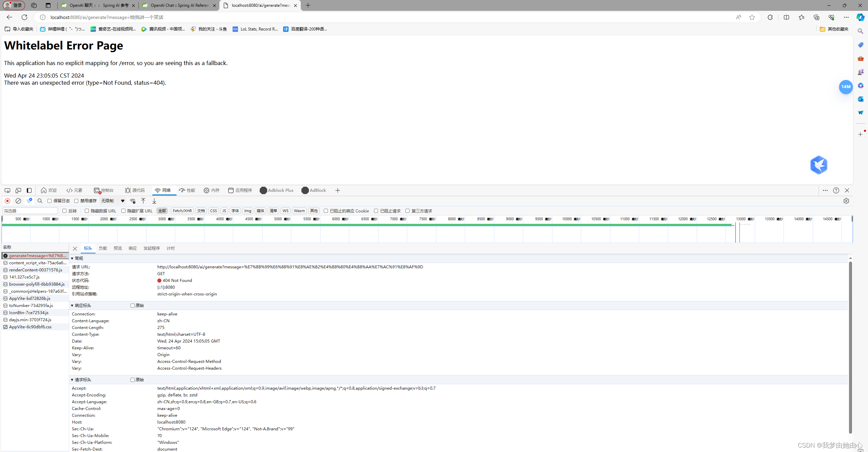Collapse the 常规 section
This screenshot has width=868, height=452.
tap(72, 259)
